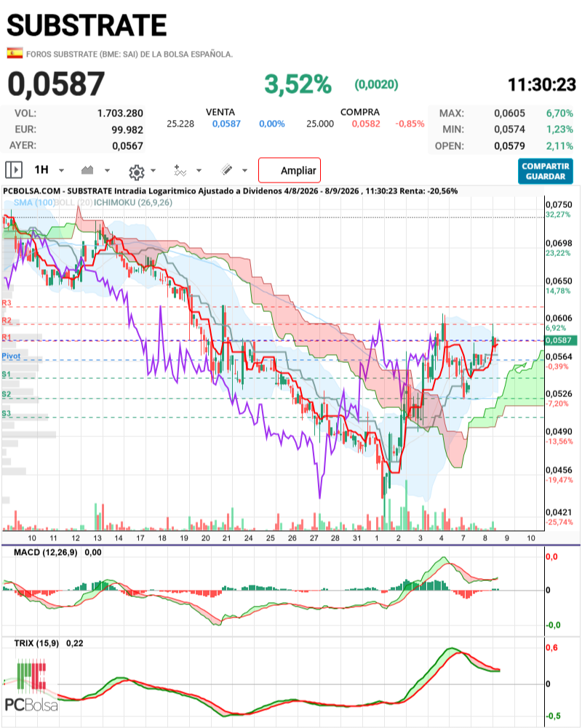This screenshot has width=582, height=728.
Task: Click the main price 0,0587
Action: 56,84
